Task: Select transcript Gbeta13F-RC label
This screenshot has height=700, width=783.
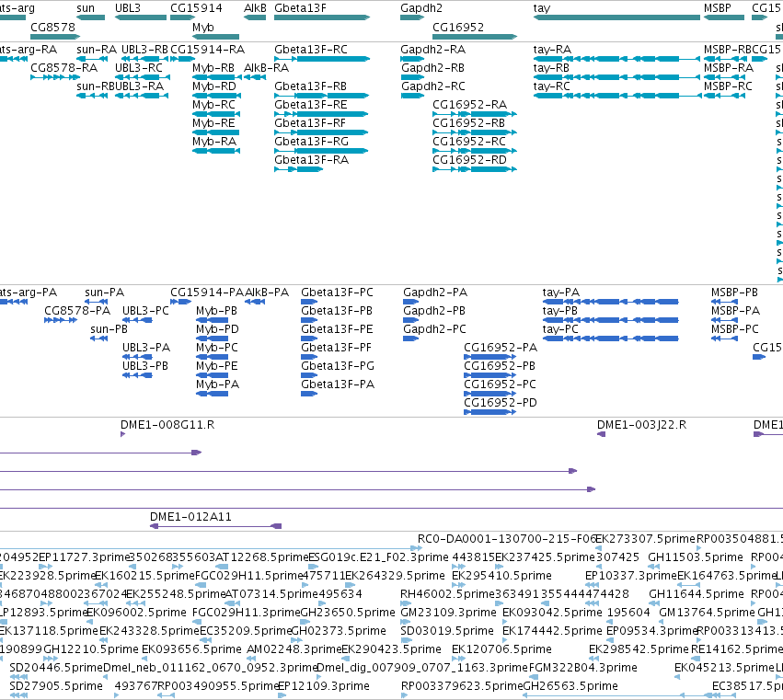Action: point(311,50)
